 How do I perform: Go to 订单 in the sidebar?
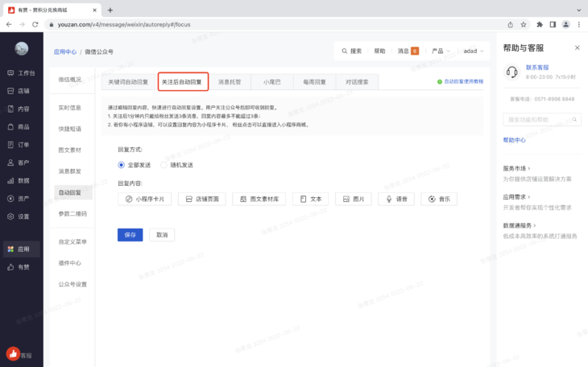click(x=21, y=145)
